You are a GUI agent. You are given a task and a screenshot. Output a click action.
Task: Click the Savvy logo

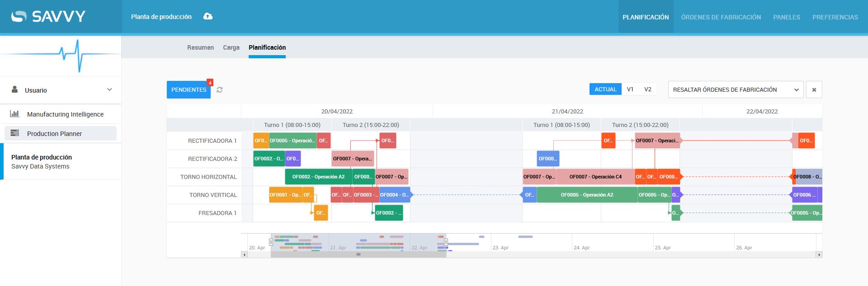pos(48,17)
